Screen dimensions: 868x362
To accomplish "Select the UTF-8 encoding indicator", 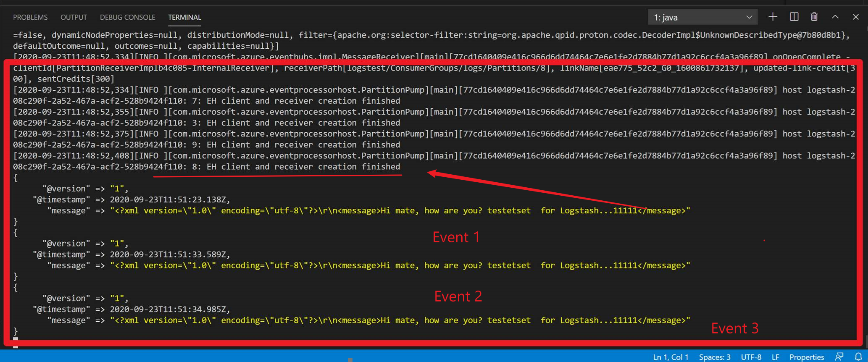I will (x=751, y=357).
